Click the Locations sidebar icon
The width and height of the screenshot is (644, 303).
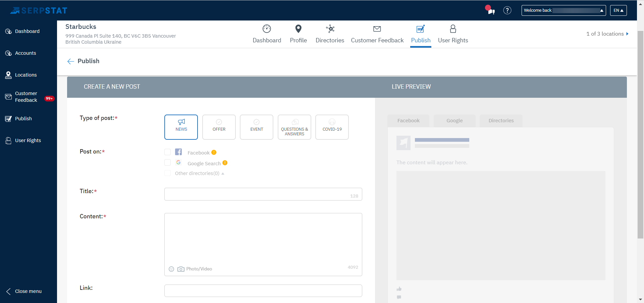[x=8, y=75]
